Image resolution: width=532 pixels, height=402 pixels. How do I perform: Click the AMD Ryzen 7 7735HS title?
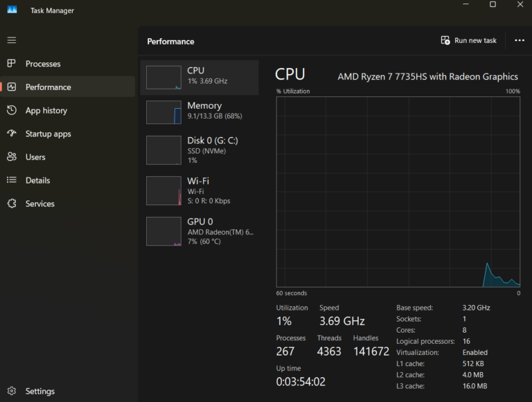(x=427, y=77)
